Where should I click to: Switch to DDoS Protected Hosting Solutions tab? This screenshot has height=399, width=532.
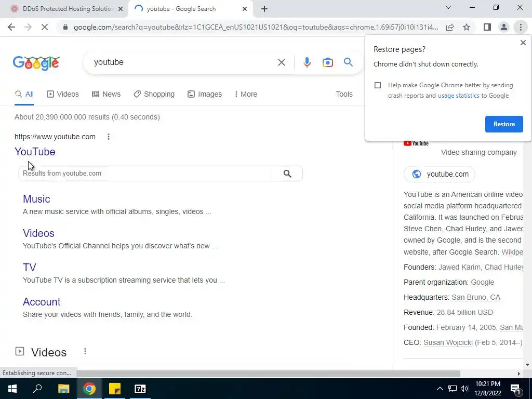[x=64, y=9]
